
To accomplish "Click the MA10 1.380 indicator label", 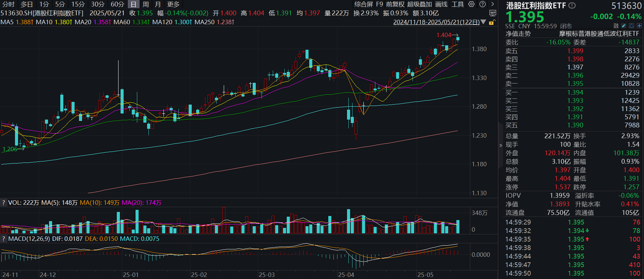I will 54,22.
